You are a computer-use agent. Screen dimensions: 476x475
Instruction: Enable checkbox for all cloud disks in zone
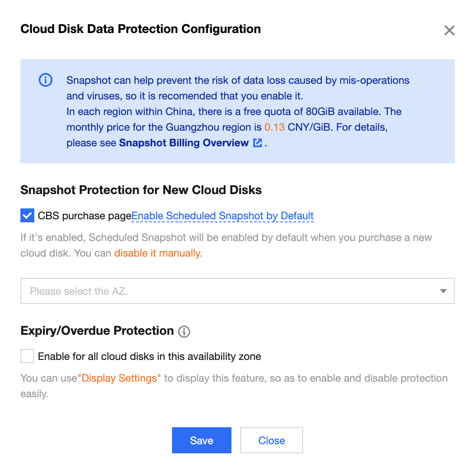click(27, 356)
